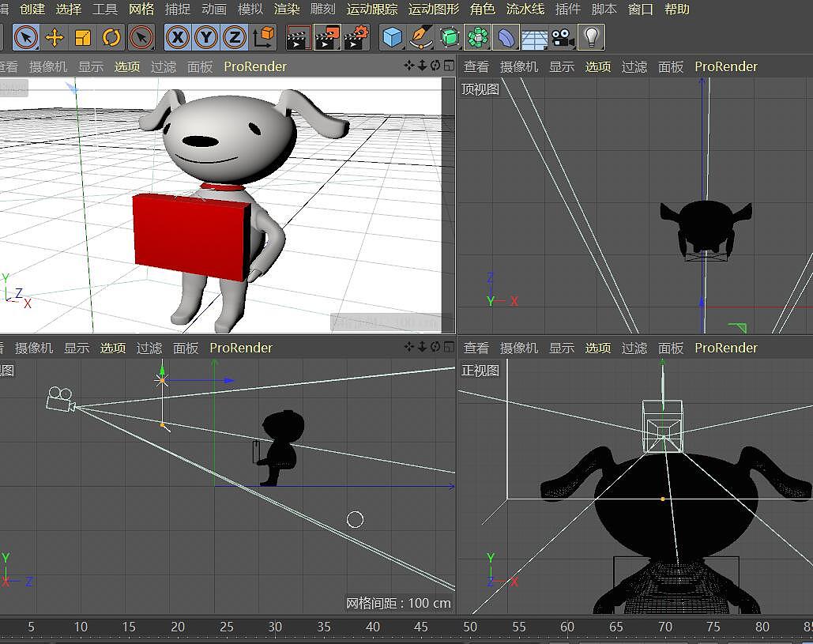Image resolution: width=813 pixels, height=644 pixels.
Task: Open 过滤 menu in lower-left viewport
Action: (149, 348)
